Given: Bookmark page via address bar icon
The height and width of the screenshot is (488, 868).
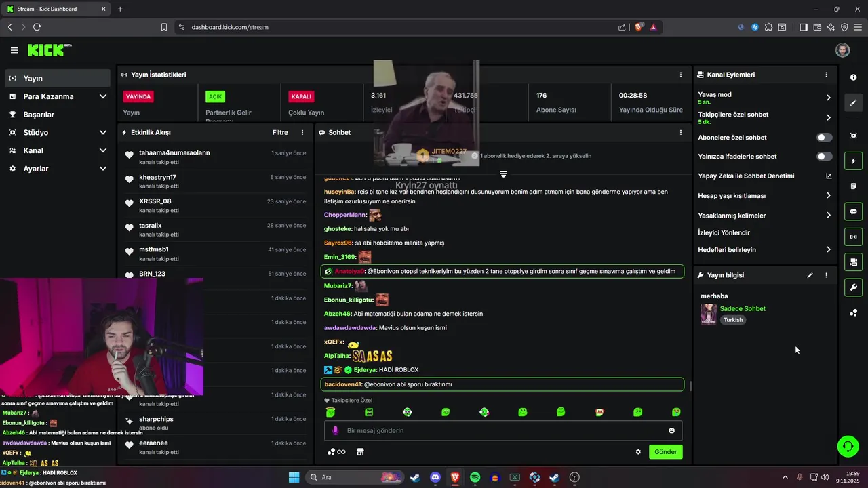Looking at the screenshot, I should coord(164,27).
